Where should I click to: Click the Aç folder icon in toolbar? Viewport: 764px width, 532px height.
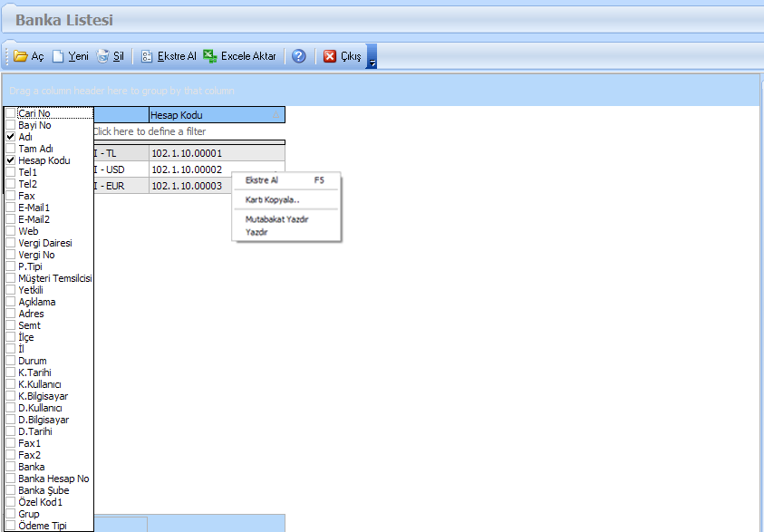click(x=21, y=56)
